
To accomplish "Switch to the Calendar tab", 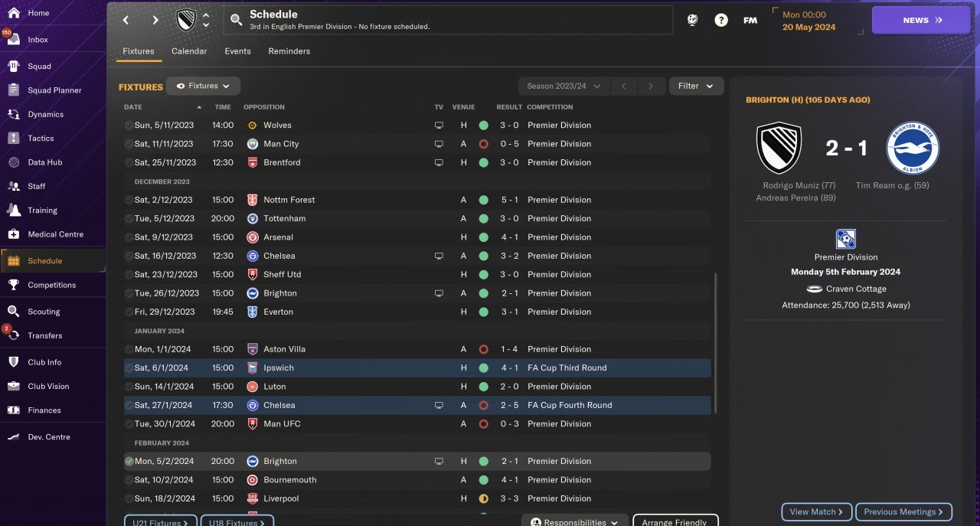I will click(x=189, y=51).
